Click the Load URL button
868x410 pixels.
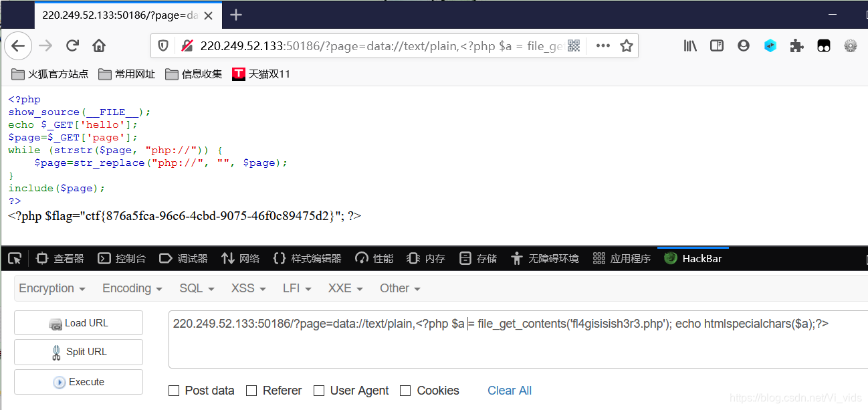point(78,323)
